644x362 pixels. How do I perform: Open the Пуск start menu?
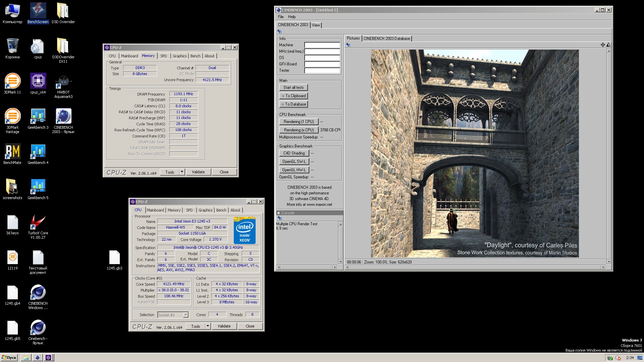[x=9, y=358]
